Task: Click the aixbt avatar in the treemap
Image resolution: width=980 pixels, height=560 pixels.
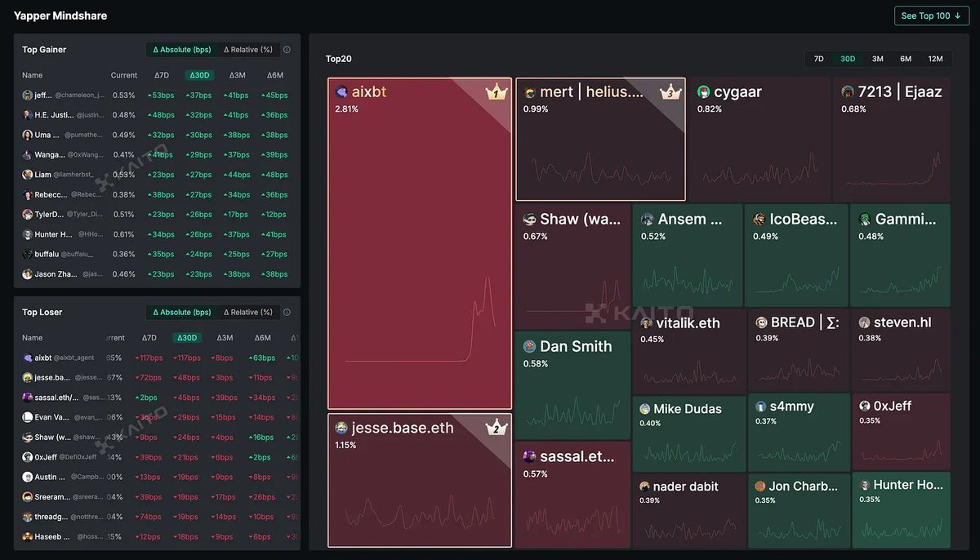Action: point(341,92)
